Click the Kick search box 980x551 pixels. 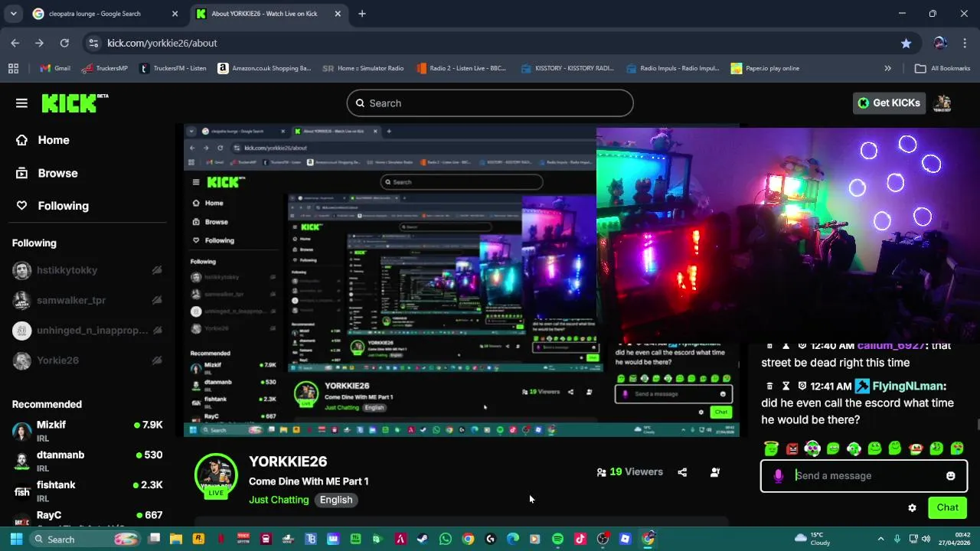point(490,103)
